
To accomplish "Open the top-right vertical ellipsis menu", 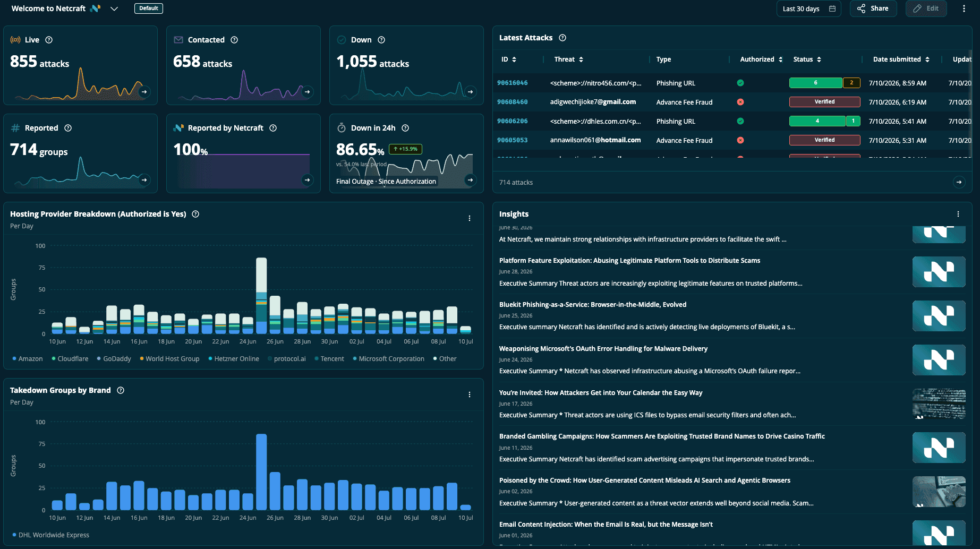I will (964, 8).
